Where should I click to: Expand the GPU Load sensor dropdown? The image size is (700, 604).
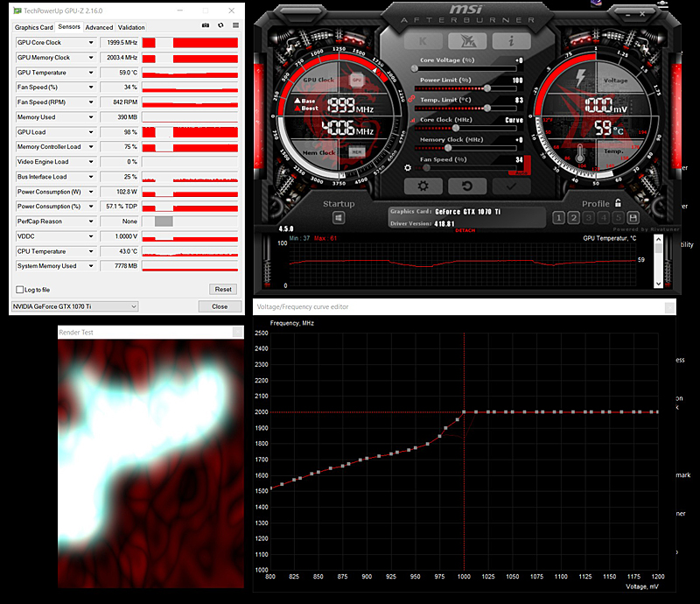(x=91, y=132)
